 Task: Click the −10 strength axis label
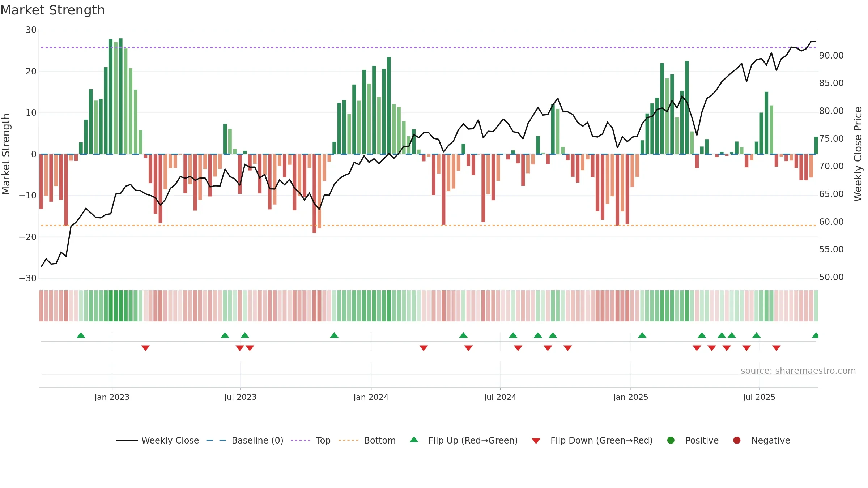click(28, 196)
